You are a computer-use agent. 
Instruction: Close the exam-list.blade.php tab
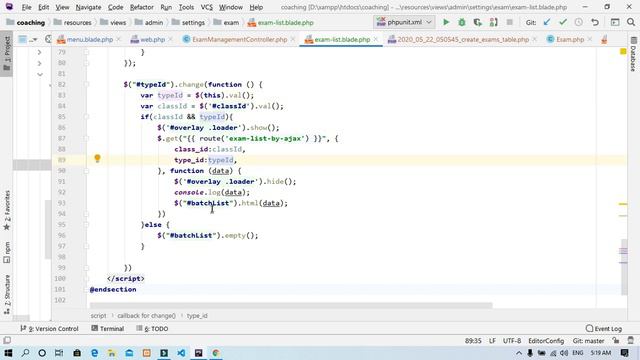[x=376, y=40]
